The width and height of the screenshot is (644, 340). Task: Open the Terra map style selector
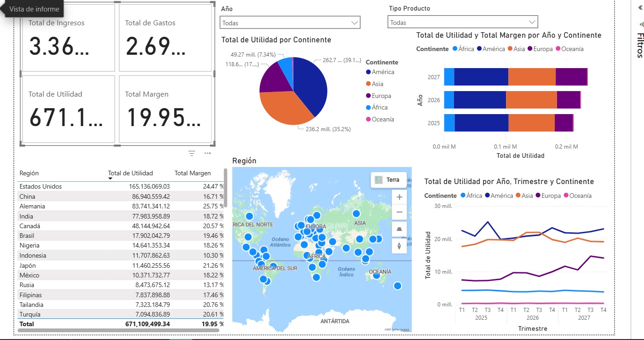[388, 180]
